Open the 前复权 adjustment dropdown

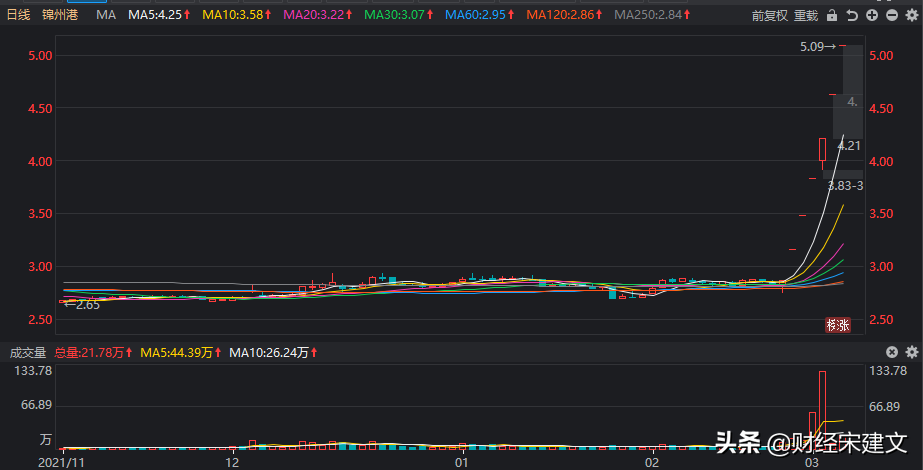pos(769,16)
